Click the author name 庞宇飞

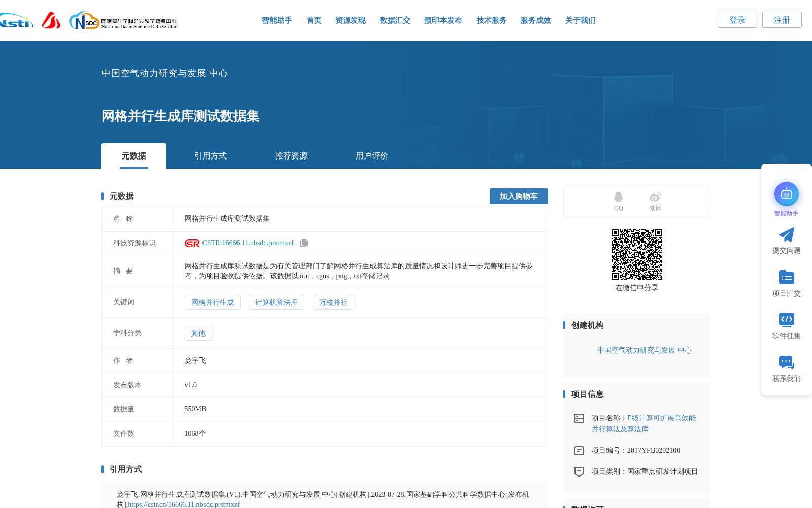point(195,361)
